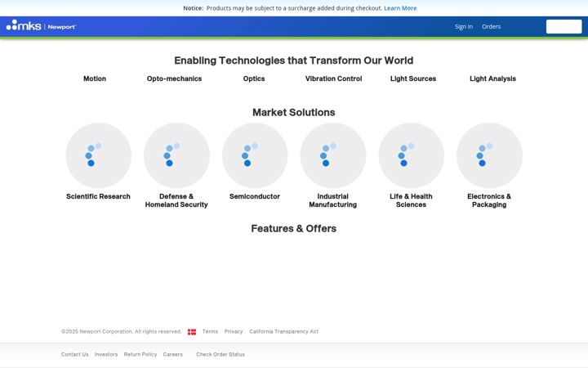Open the Life & Health Sciences circle image
This screenshot has width=588, height=368.
[x=412, y=155]
